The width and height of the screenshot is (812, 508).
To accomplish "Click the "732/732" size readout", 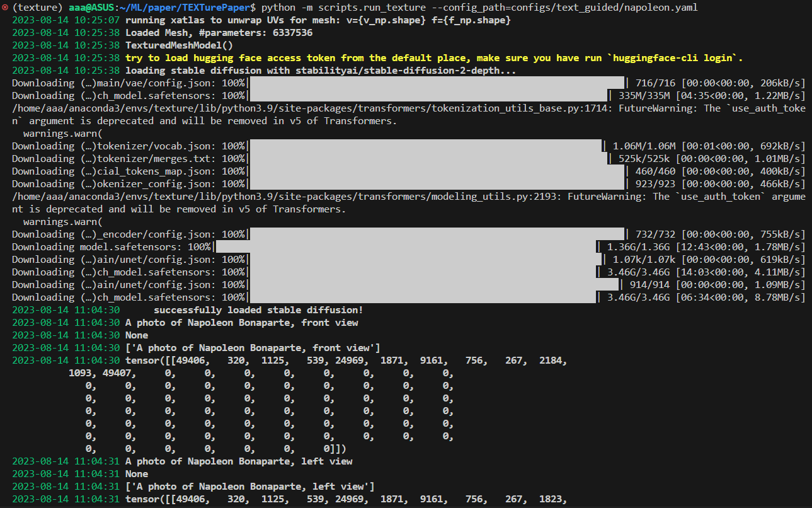I will tap(655, 234).
